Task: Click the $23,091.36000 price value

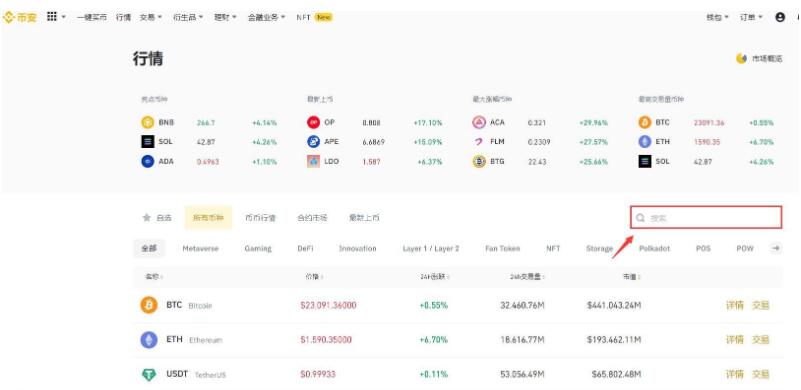Action: point(328,305)
